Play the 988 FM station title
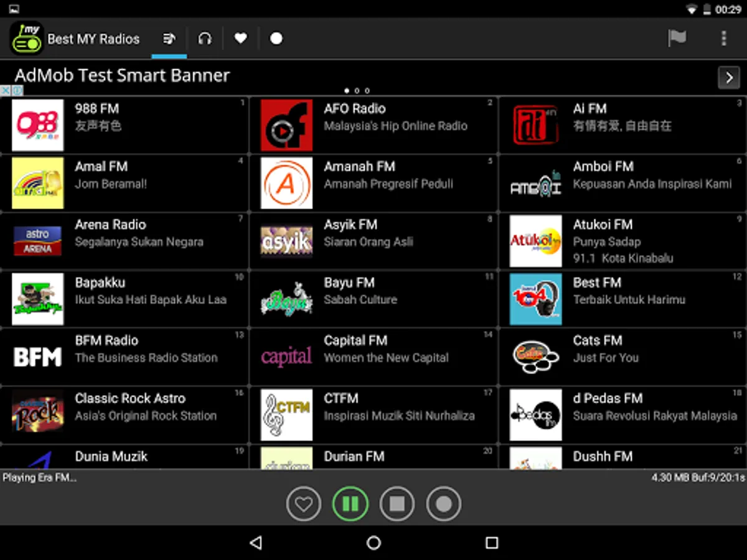The width and height of the screenshot is (747, 560). coord(96,108)
